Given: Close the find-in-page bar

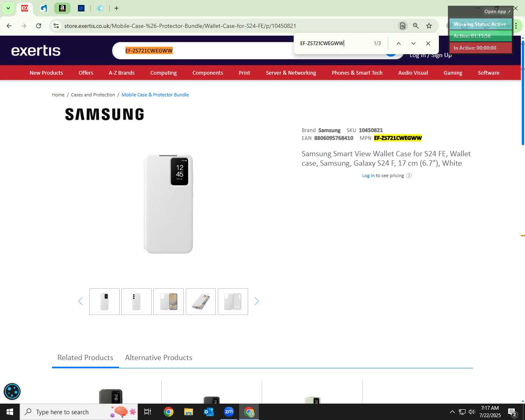Looking at the screenshot, I should (x=428, y=43).
